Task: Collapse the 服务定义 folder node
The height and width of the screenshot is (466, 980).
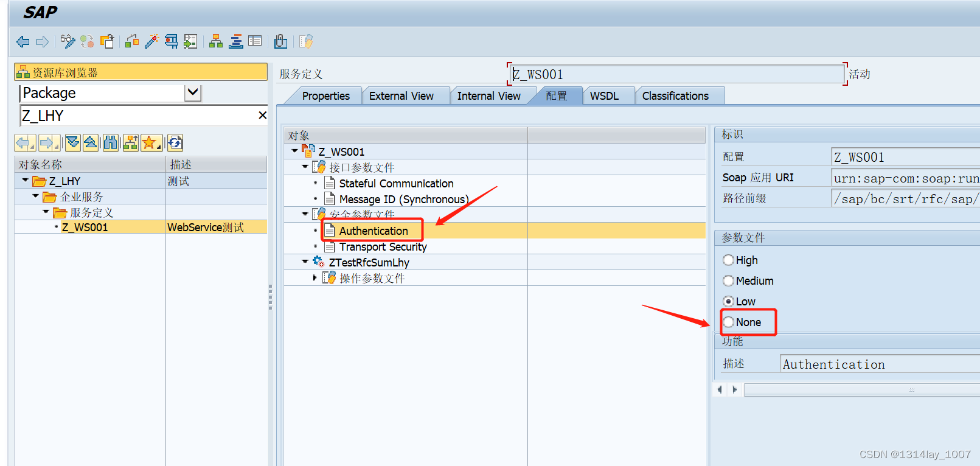Action: pyautogui.click(x=46, y=212)
